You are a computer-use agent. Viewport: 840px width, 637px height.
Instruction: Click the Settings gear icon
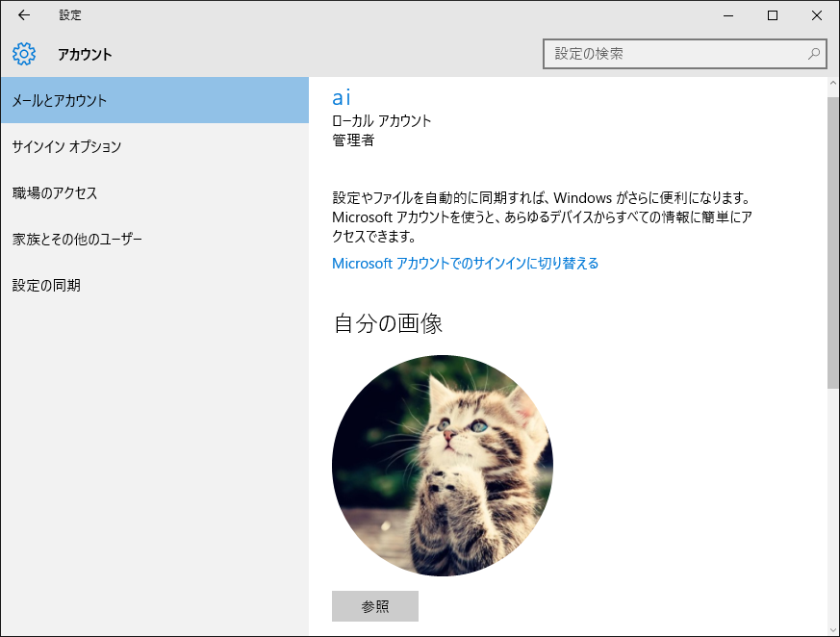pos(24,54)
